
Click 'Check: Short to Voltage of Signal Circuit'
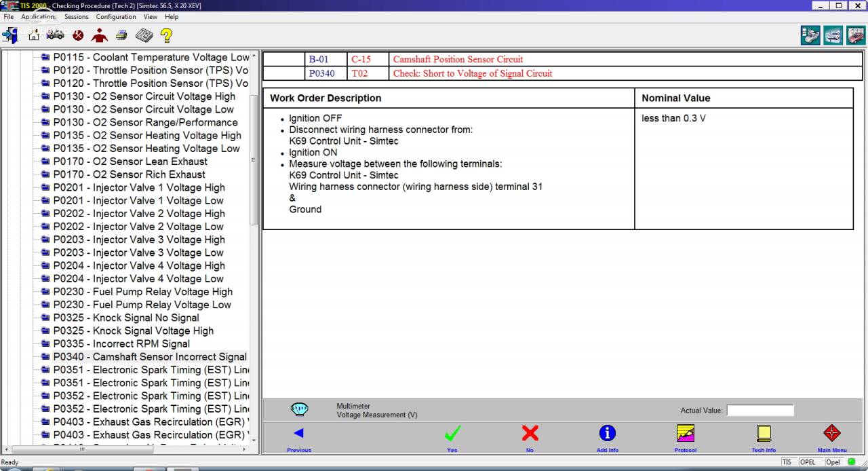473,73
